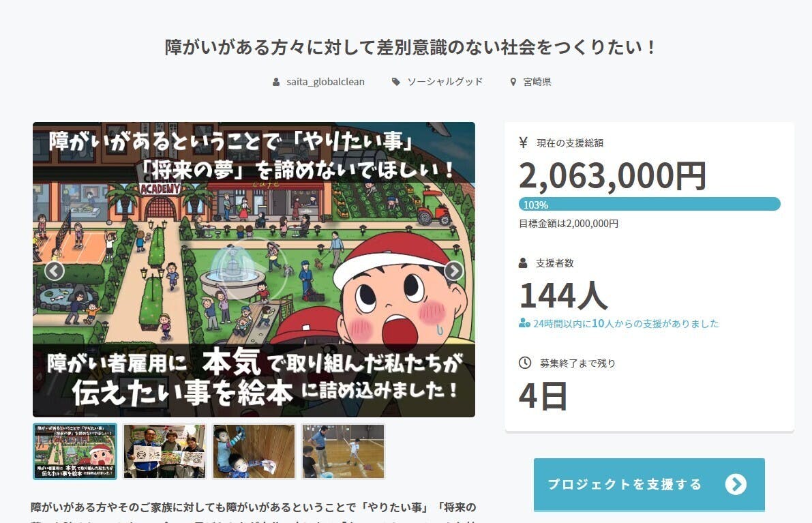This screenshot has height=523, width=812.
Task: Click the プロジェクトを支援する button
Action: pyautogui.click(x=649, y=484)
